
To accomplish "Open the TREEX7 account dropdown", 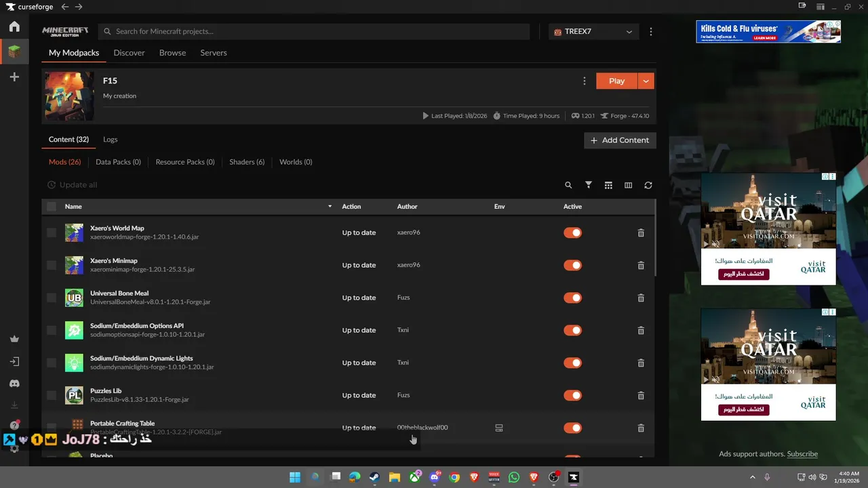I will 593,32.
